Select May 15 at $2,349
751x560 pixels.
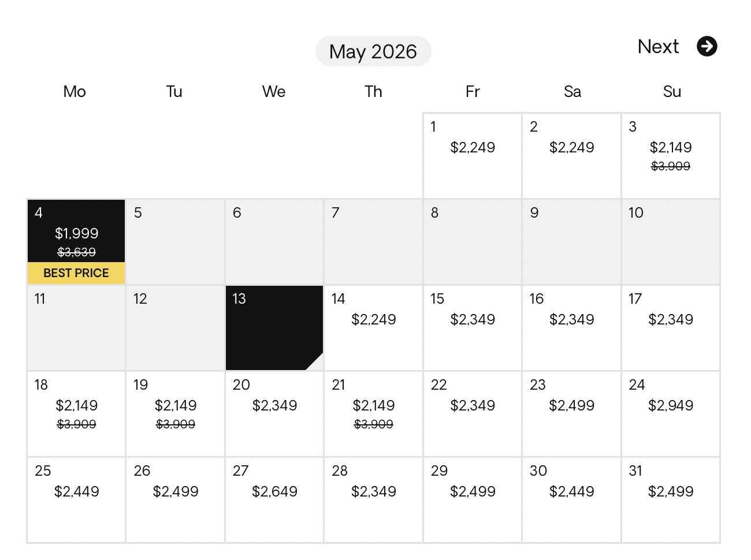coord(473,328)
